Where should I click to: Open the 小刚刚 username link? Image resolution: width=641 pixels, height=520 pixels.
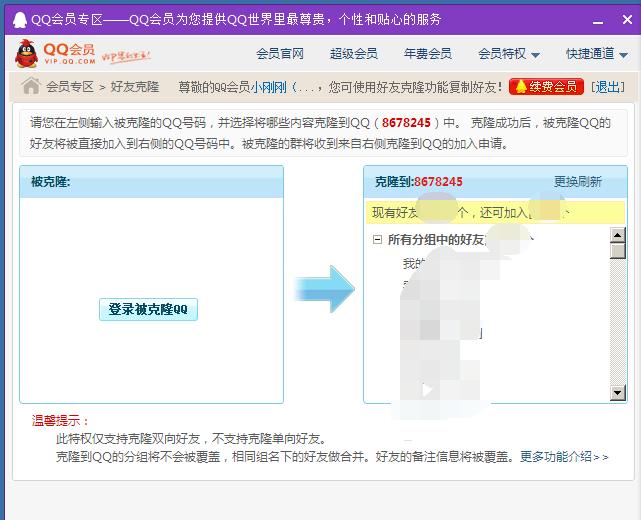[x=269, y=87]
